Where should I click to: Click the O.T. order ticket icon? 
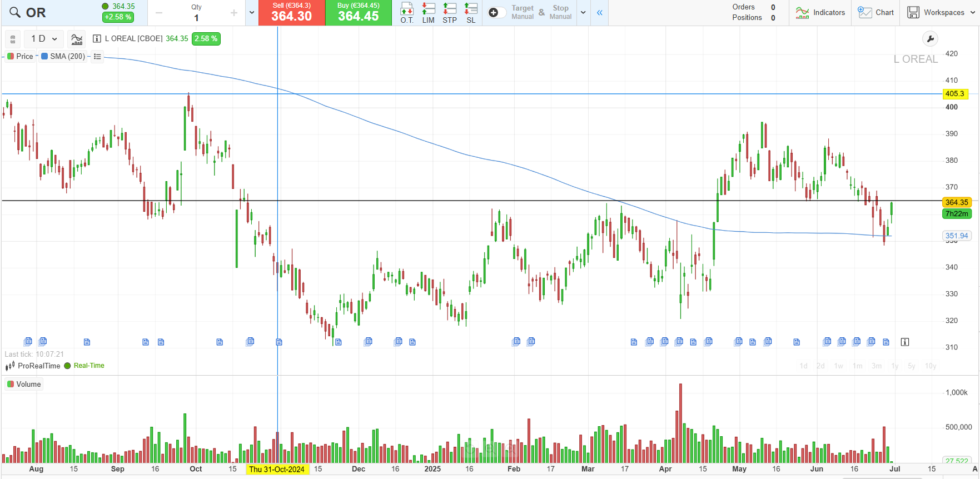(x=407, y=12)
